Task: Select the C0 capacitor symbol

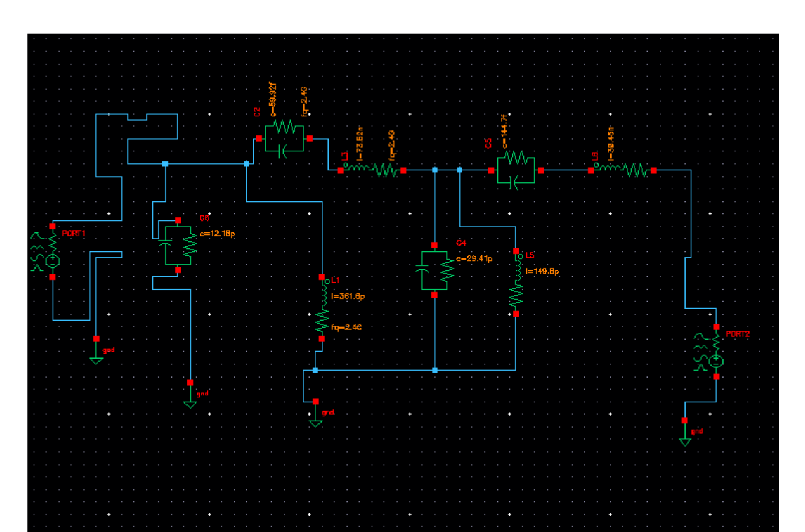Action: [x=177, y=245]
